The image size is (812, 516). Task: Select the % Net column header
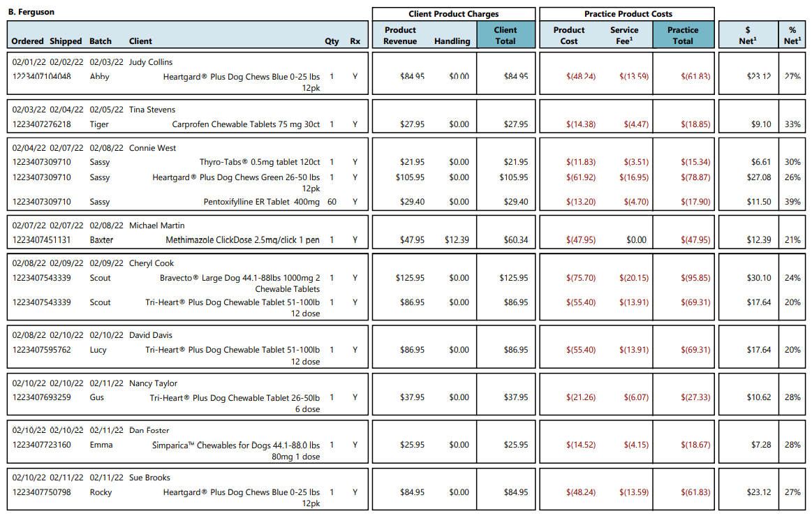pos(792,35)
